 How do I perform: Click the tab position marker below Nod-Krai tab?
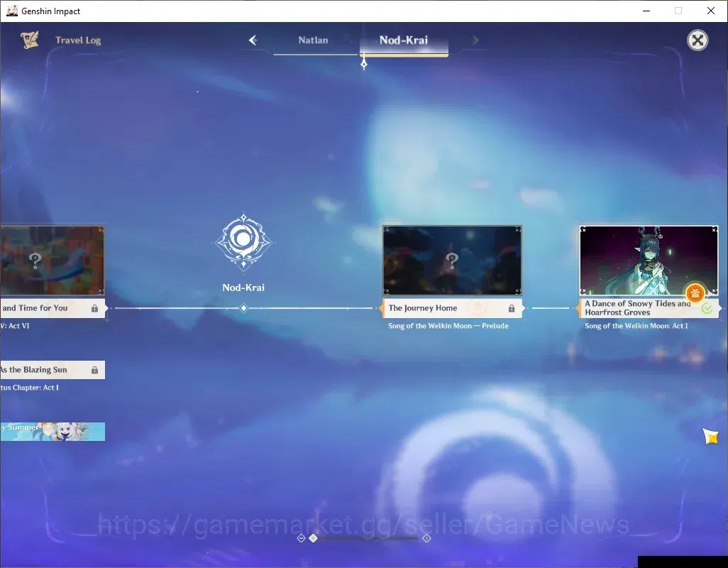(x=364, y=64)
